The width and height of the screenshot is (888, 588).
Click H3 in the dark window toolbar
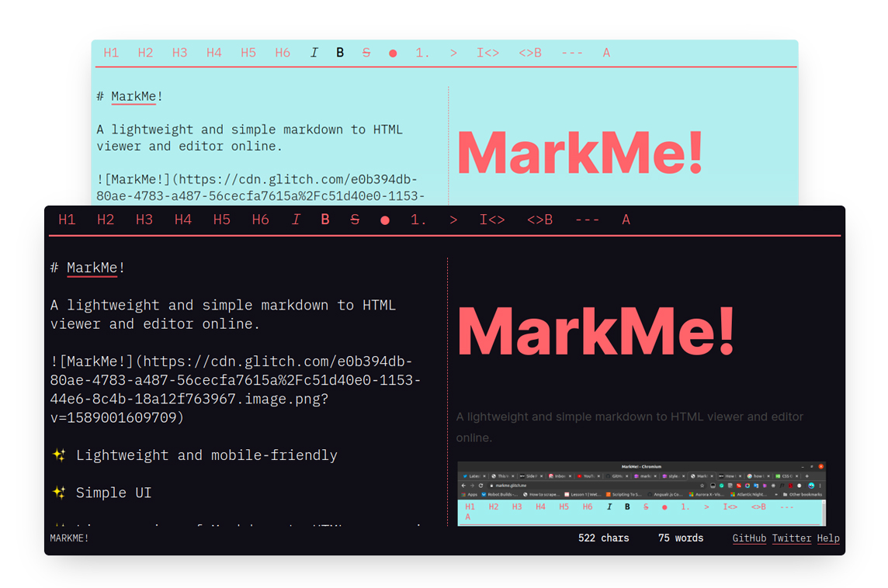(x=144, y=220)
